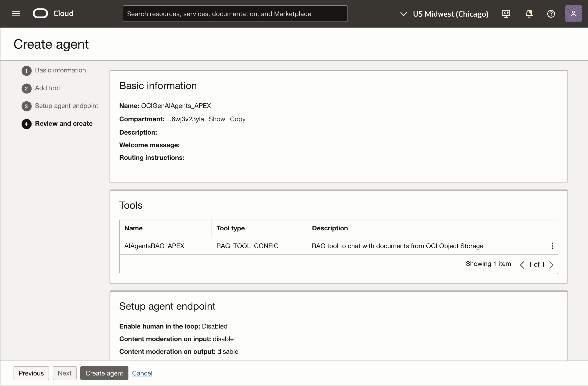Screen dimensions: 588x386
Task: Click the Create agent button
Action: pyautogui.click(x=104, y=373)
